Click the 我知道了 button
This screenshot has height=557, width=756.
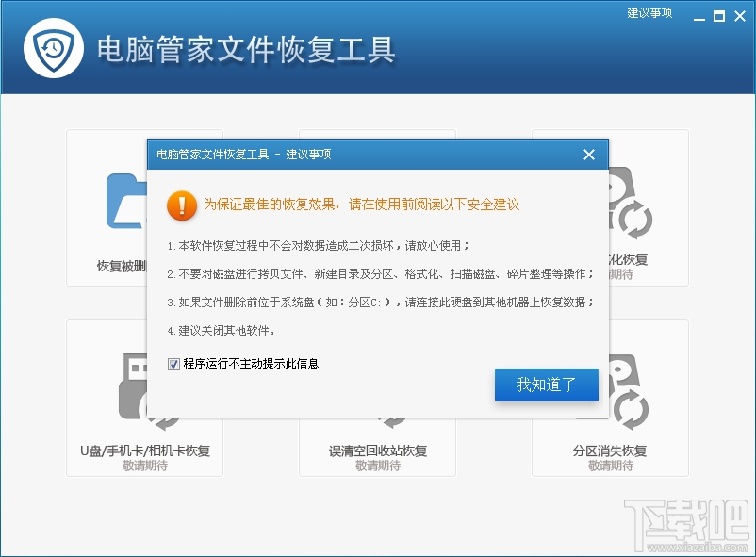547,385
